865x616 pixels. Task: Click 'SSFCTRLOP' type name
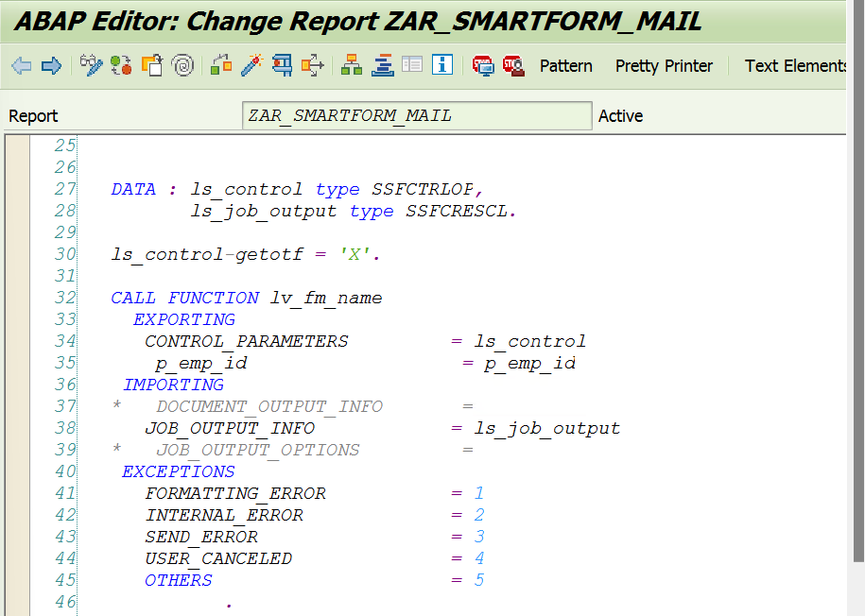pyautogui.click(x=423, y=189)
